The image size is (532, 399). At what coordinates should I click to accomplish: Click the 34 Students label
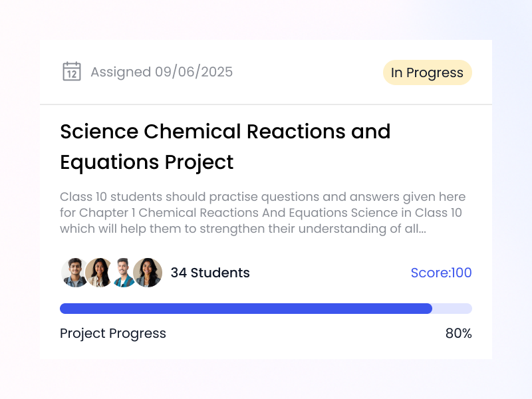(x=209, y=273)
